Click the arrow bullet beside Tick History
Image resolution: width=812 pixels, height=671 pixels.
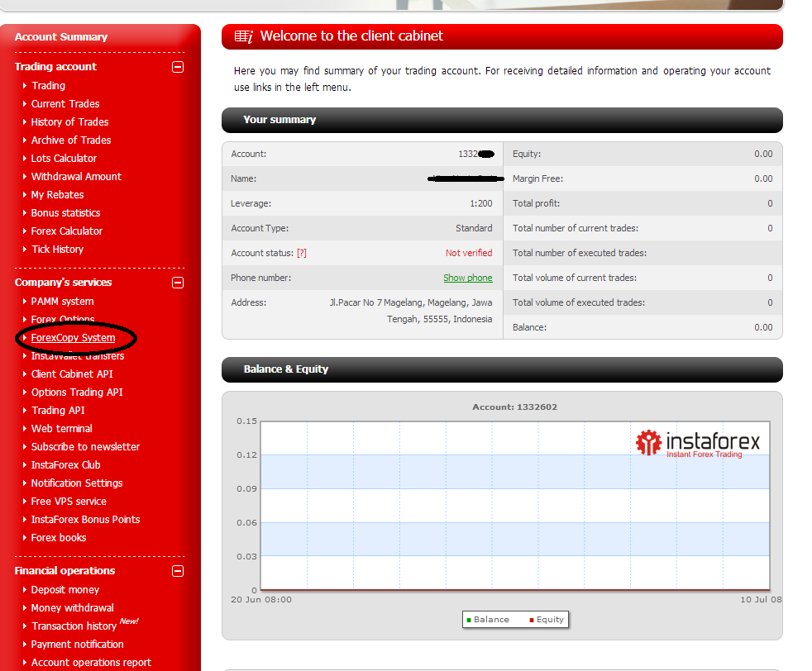(24, 249)
